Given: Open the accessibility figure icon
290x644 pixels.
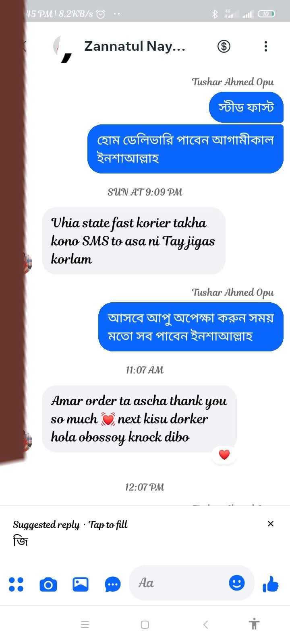Looking at the screenshot, I should [254, 624].
